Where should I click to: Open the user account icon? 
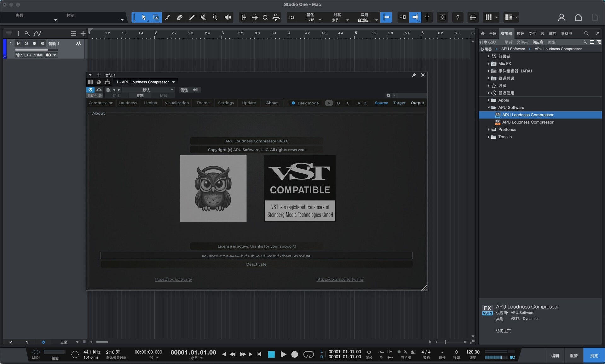[x=562, y=17]
